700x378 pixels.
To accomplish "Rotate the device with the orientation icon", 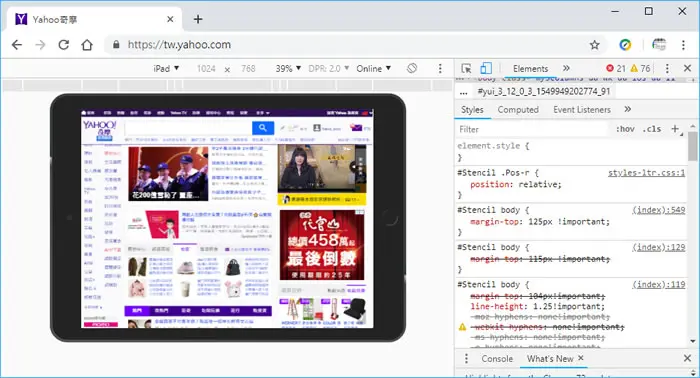I will click(x=412, y=68).
